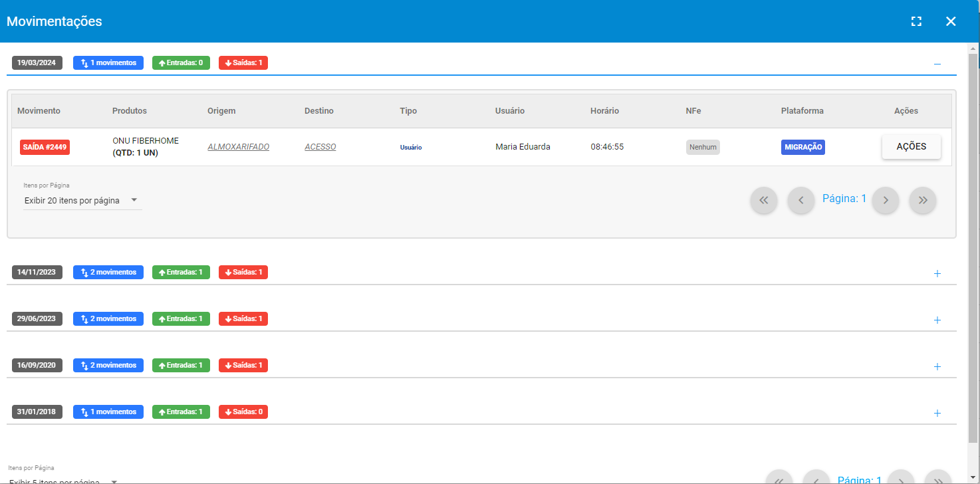Viewport: 980px width, 484px height.
Task: Open the AÇÕES button for SAÍDA #2449
Action: (911, 147)
